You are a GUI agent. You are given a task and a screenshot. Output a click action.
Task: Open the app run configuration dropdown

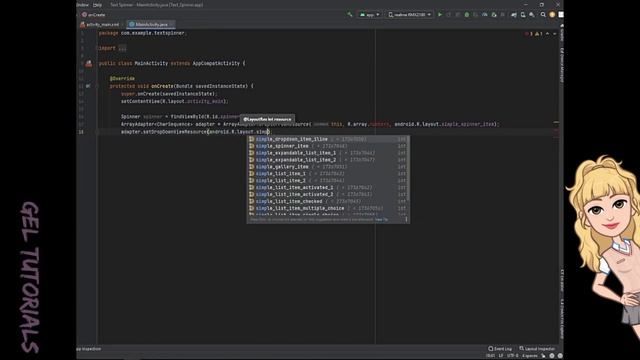(x=369, y=15)
